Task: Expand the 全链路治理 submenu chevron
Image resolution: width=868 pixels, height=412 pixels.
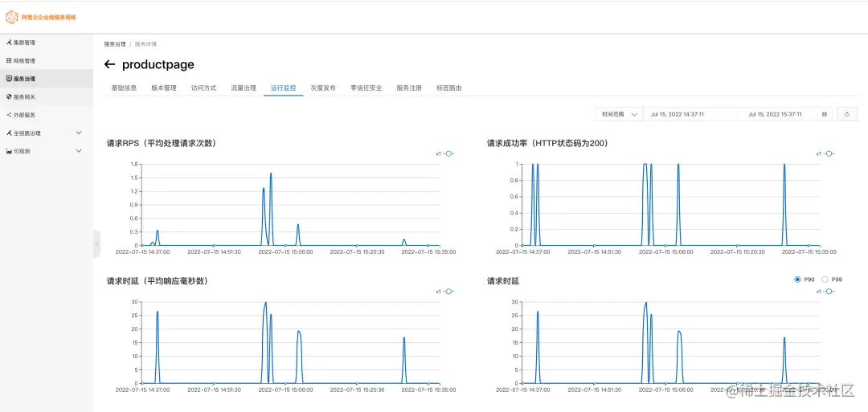Action: [79, 133]
